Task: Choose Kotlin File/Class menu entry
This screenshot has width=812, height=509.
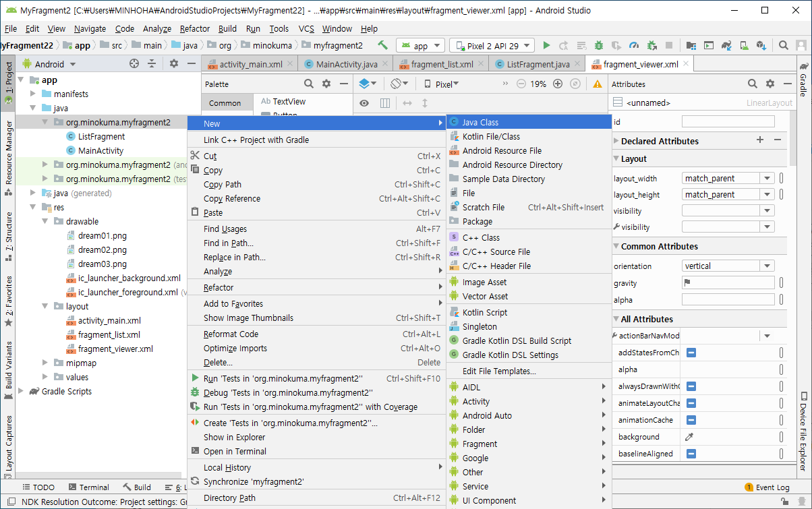Action: pos(529,136)
